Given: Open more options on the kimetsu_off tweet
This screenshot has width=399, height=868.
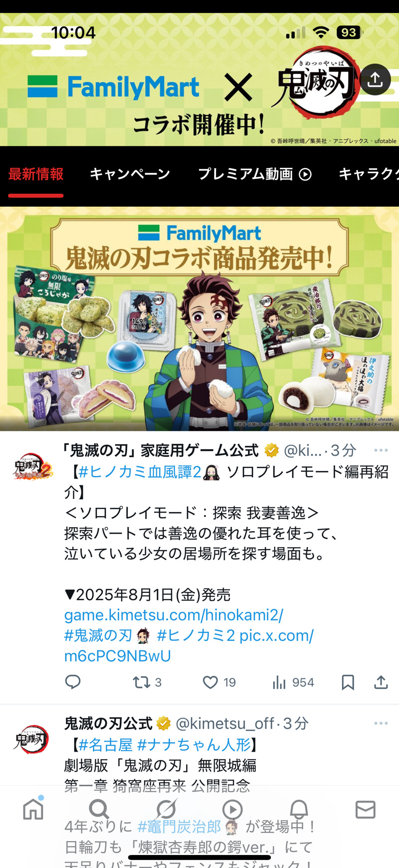Looking at the screenshot, I should (x=381, y=723).
